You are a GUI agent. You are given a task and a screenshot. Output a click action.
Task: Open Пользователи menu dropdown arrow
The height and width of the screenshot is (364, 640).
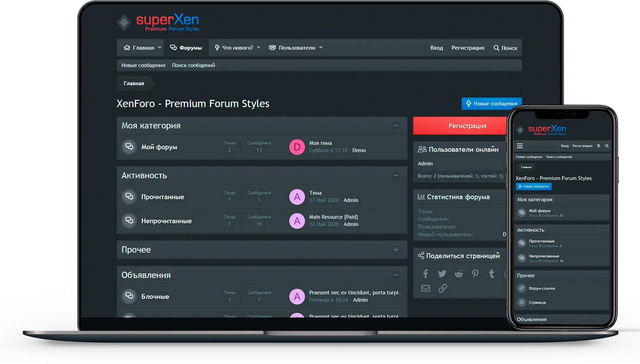[321, 48]
